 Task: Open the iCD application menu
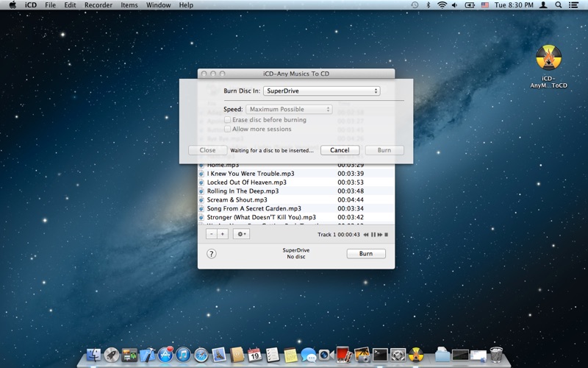pos(31,5)
